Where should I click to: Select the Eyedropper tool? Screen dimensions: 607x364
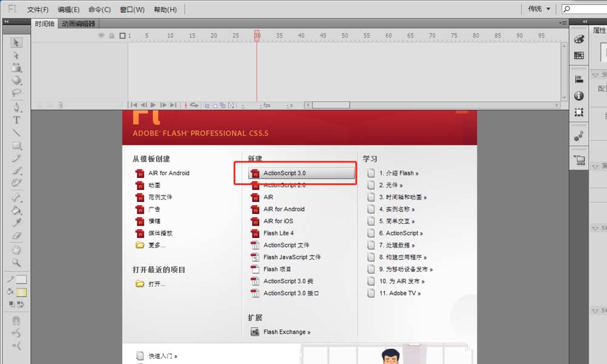(16, 223)
